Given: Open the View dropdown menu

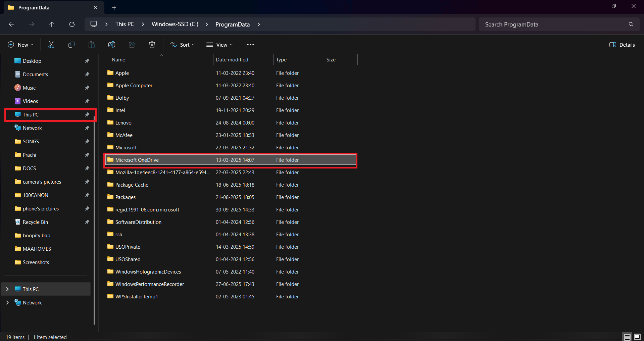Looking at the screenshot, I should pyautogui.click(x=219, y=45).
